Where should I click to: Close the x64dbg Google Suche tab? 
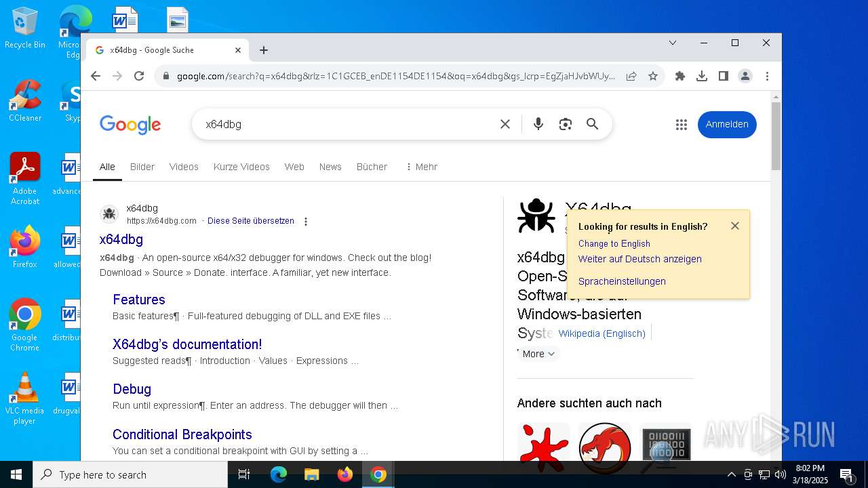pyautogui.click(x=238, y=50)
